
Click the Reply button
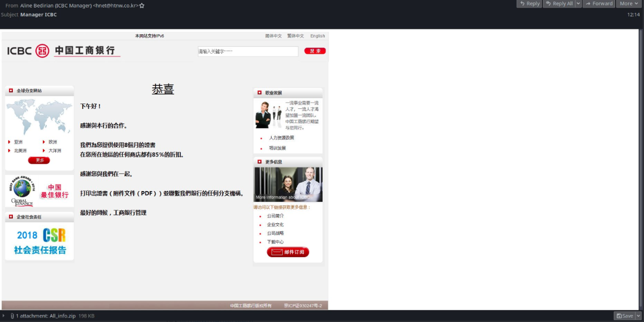529,4
